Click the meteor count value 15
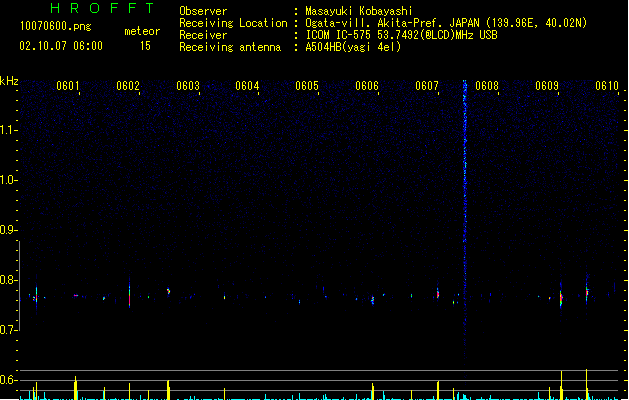The image size is (629, 400). [145, 46]
